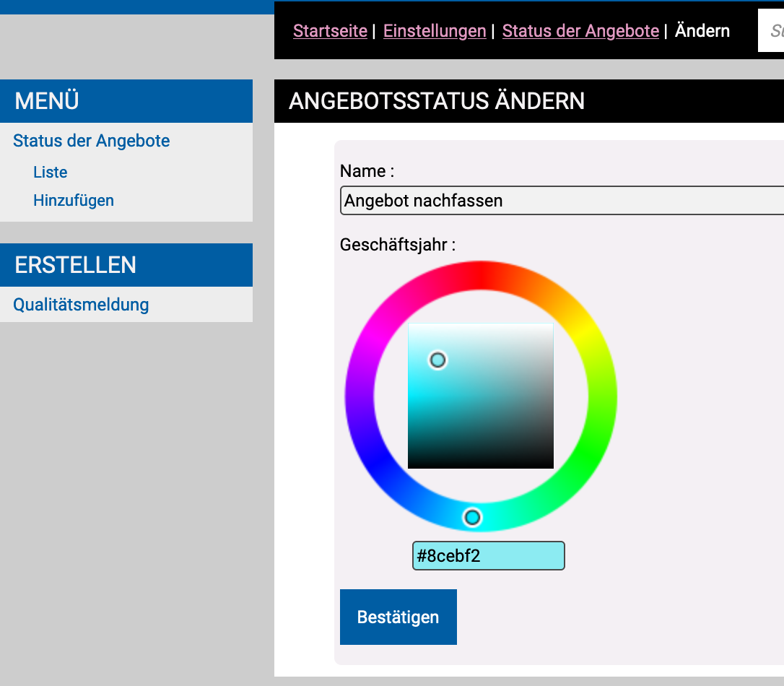Screen dimensions: 784x686
Task: Pick red at the top of the hue ring
Action: tap(481, 274)
